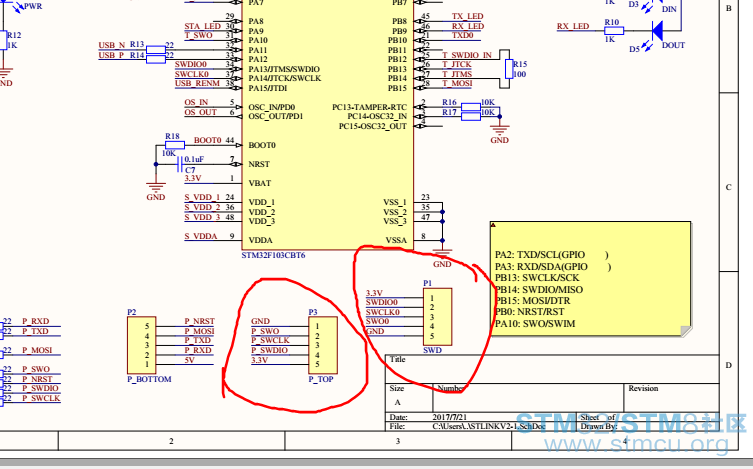The image size is (753, 469).
Task: Select the S_VDD_3 net label
Action: click(x=202, y=217)
